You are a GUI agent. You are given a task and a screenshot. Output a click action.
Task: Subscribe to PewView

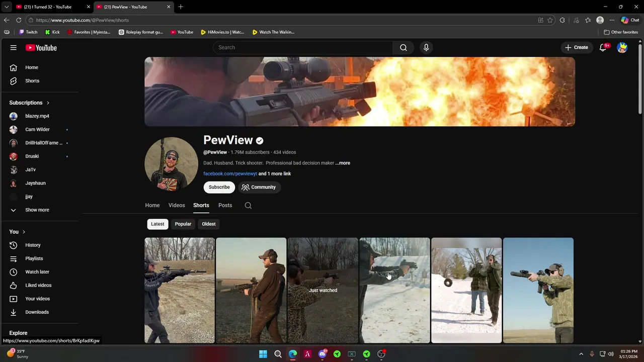click(219, 187)
